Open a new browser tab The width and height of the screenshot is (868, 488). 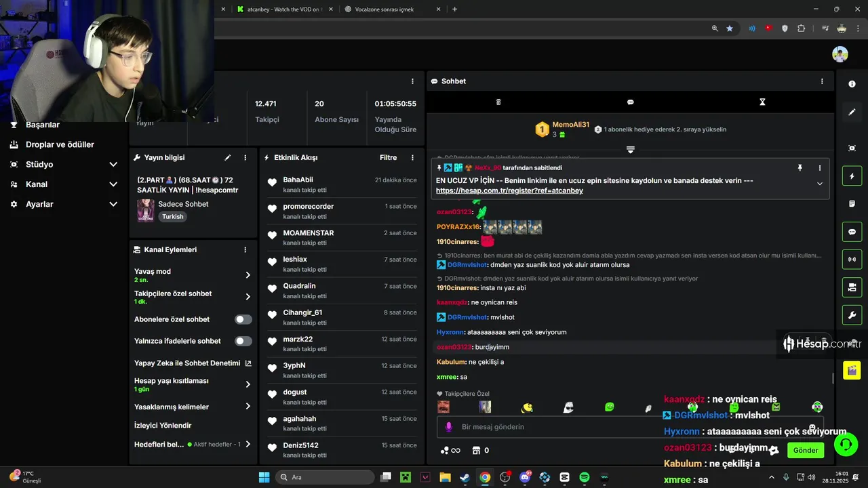pyautogui.click(x=454, y=9)
